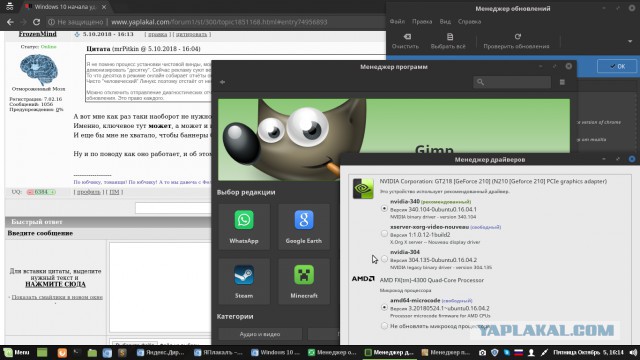Switch to 'Яндекс.Ди...' taskbar window
This screenshot has height=360, width=640.
(x=160, y=352)
